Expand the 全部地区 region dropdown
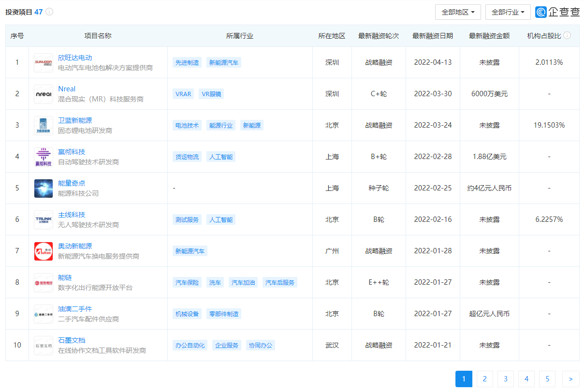585x392 pixels. click(x=458, y=12)
